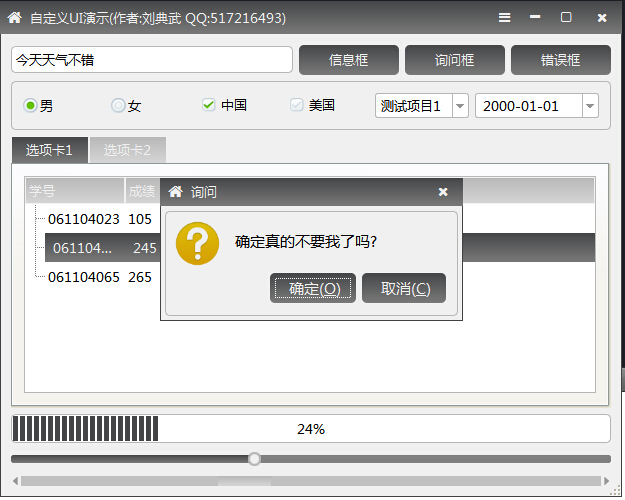Viewport: 625px width, 500px height.
Task: Click the 成绩 column header
Action: tap(142, 191)
